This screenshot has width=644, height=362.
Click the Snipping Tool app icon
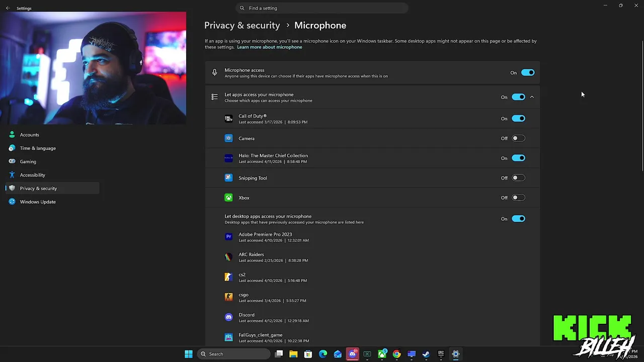[x=228, y=178]
